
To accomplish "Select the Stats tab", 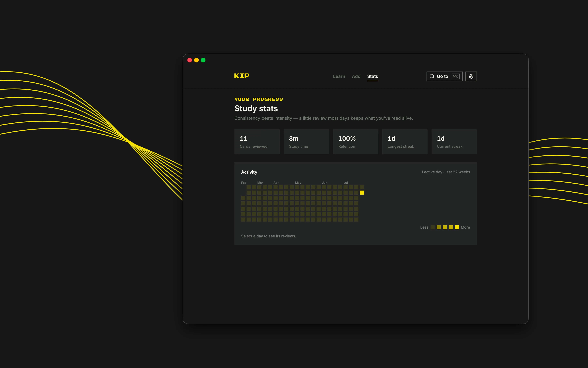I will (373, 76).
